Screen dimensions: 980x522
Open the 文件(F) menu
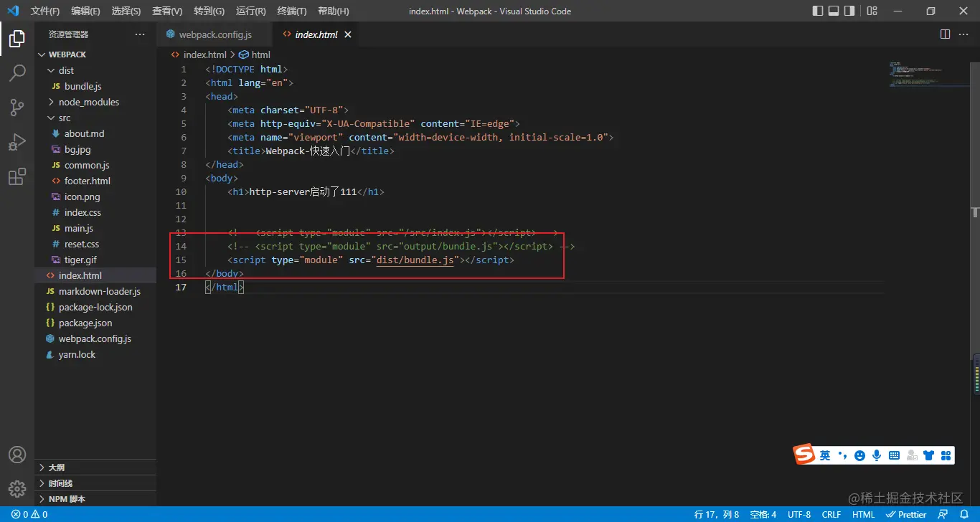(x=45, y=11)
